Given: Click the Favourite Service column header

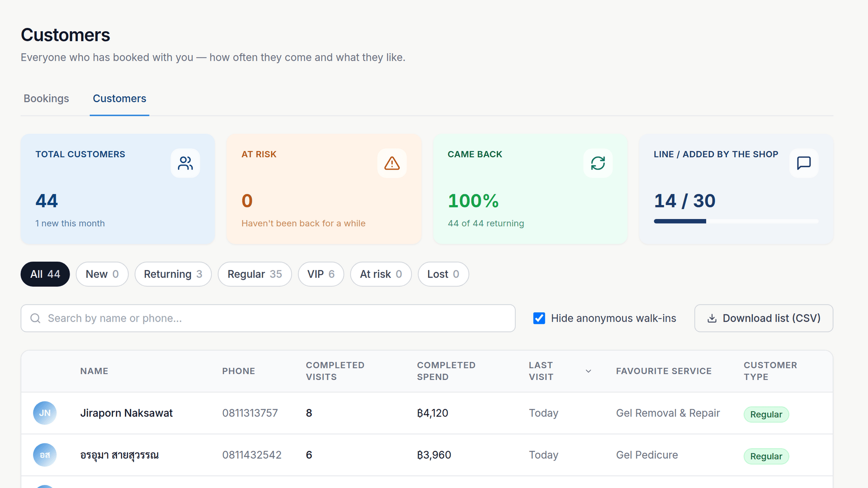Looking at the screenshot, I should pyautogui.click(x=664, y=371).
